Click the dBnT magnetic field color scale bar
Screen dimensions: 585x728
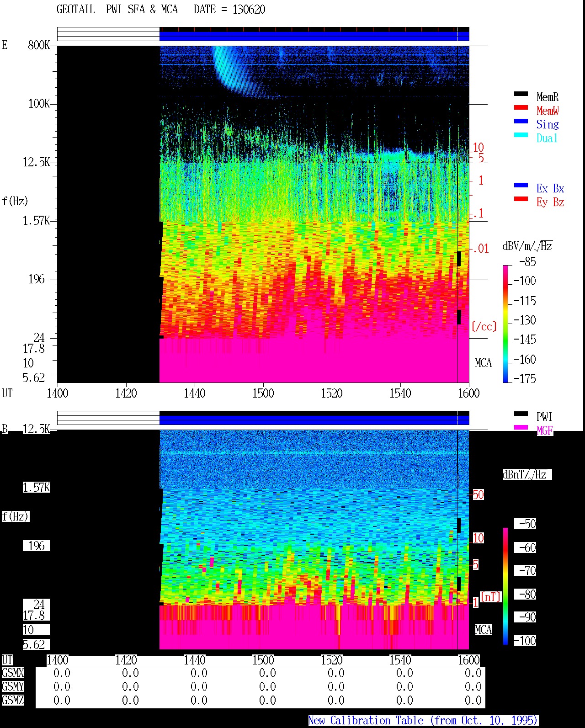point(505,586)
